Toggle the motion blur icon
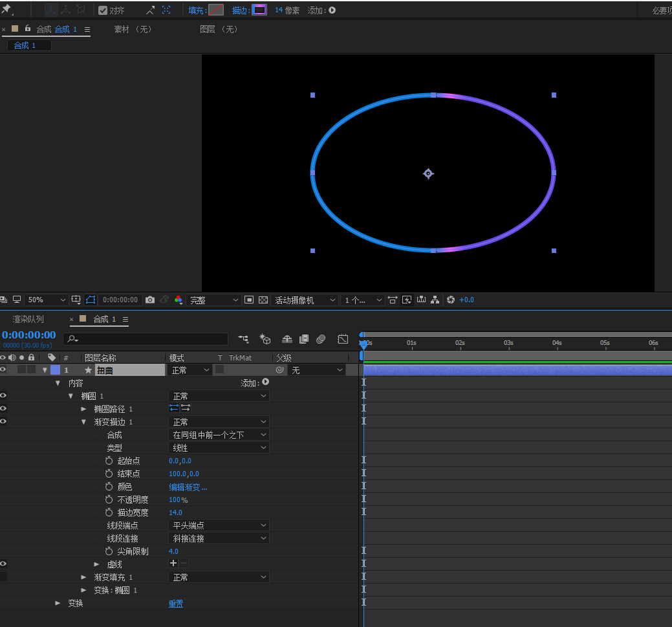Screen dimensions: 672x627 [x=321, y=339]
